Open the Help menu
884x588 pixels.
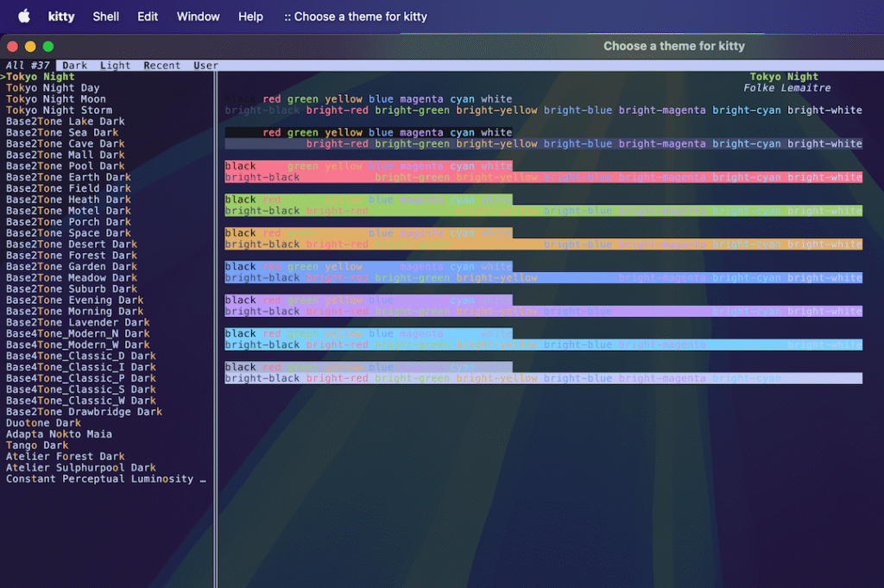coord(250,16)
